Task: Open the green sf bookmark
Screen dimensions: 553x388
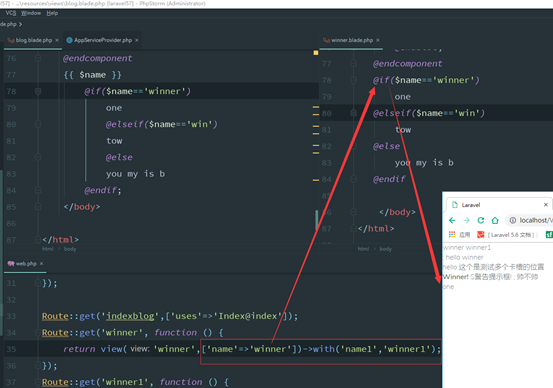Action: click(549, 235)
